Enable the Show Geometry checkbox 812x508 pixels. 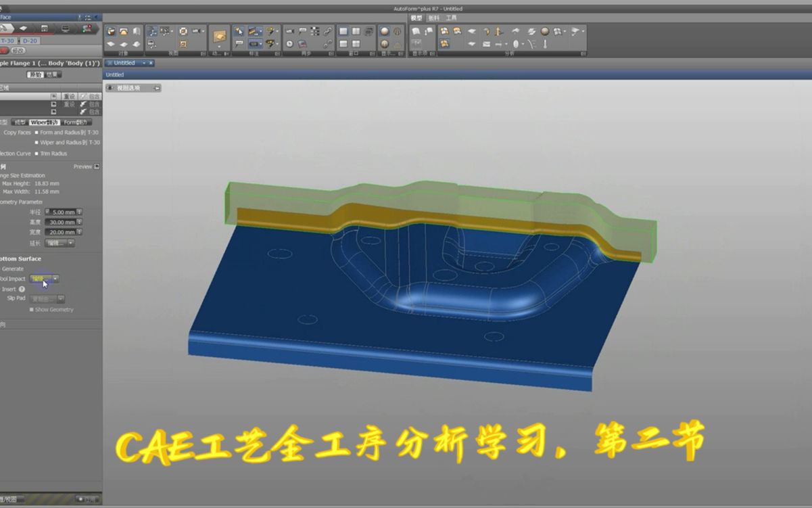[31, 309]
